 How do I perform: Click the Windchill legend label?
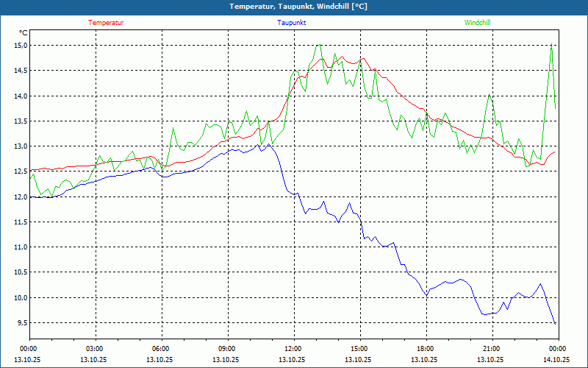pos(477,23)
